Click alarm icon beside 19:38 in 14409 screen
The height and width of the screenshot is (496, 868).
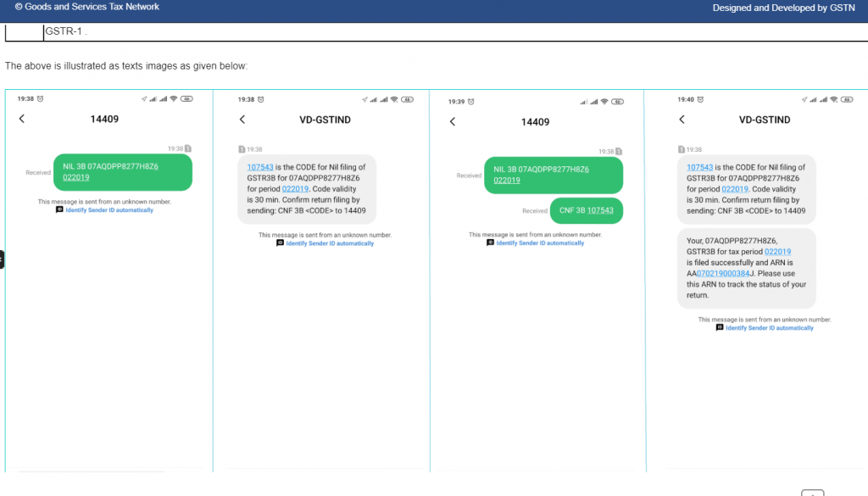pos(40,98)
